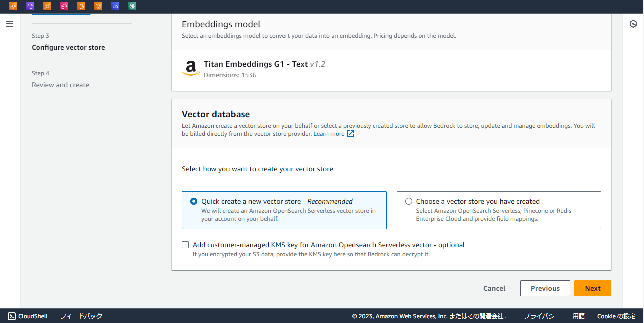Click the external link icon beside Learn more
The height and width of the screenshot is (323, 644).
tap(350, 134)
